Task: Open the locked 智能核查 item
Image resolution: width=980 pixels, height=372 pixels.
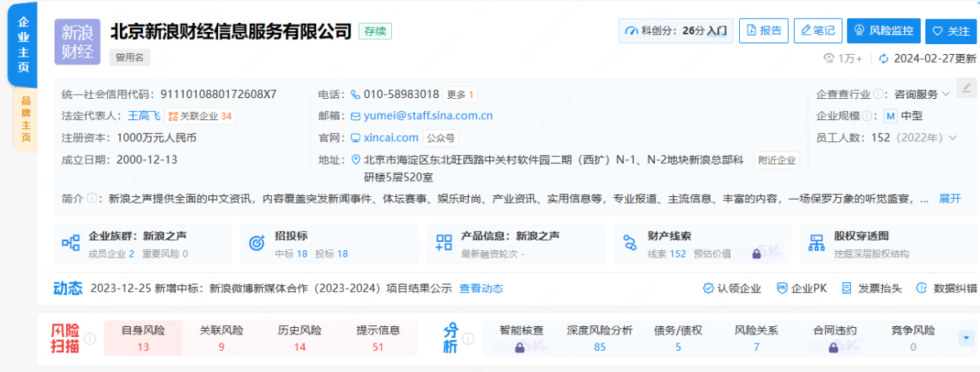Action: 521,338
